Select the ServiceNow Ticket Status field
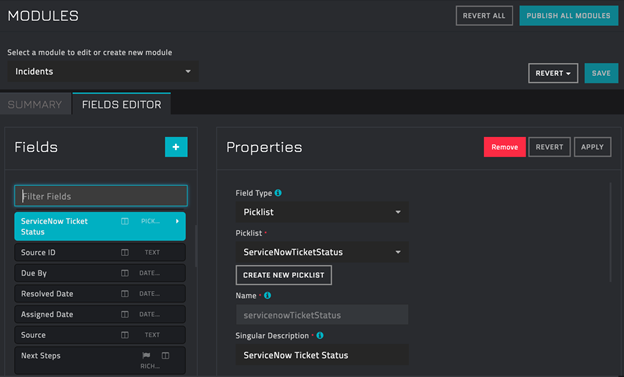Viewport: 624px width, 377px height. [x=100, y=226]
